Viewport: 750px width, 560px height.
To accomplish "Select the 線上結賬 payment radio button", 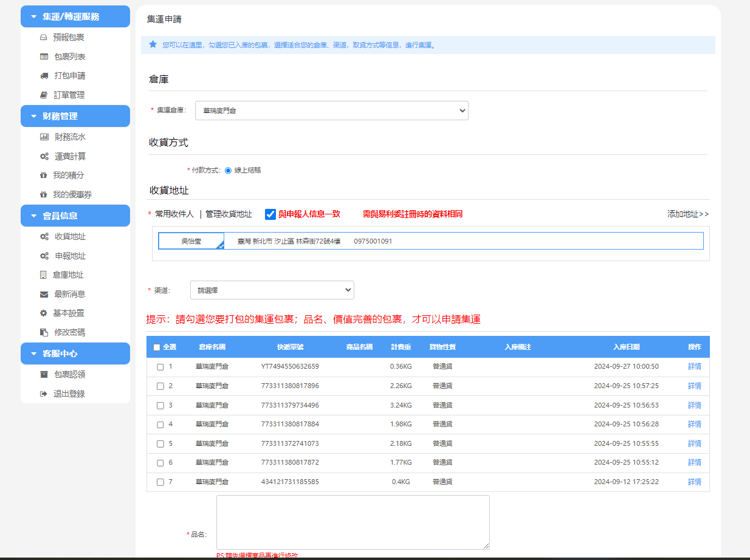I will 229,171.
